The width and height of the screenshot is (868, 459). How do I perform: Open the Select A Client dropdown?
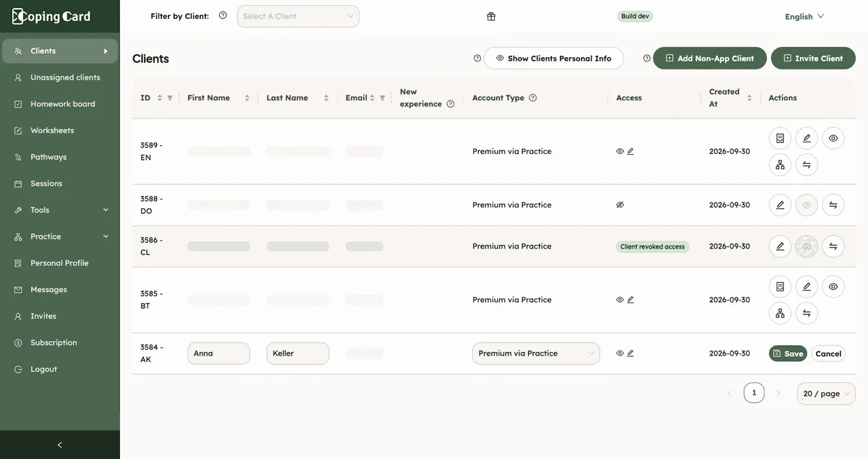(298, 17)
